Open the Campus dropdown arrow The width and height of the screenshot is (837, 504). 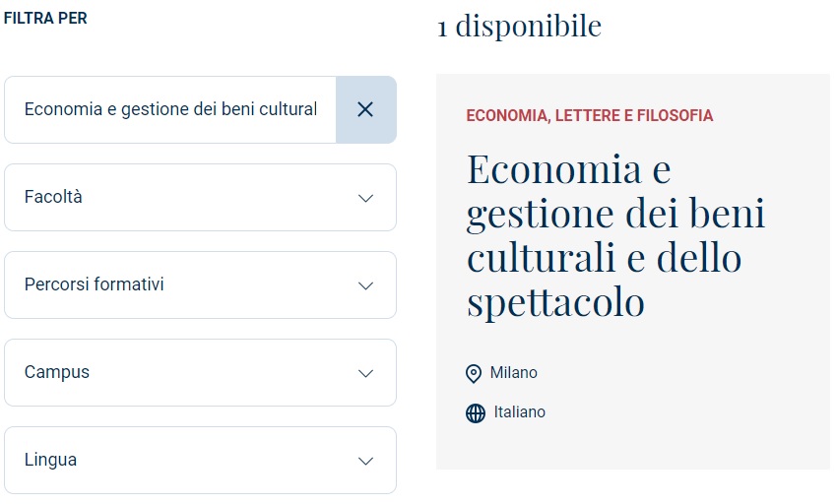(x=365, y=373)
